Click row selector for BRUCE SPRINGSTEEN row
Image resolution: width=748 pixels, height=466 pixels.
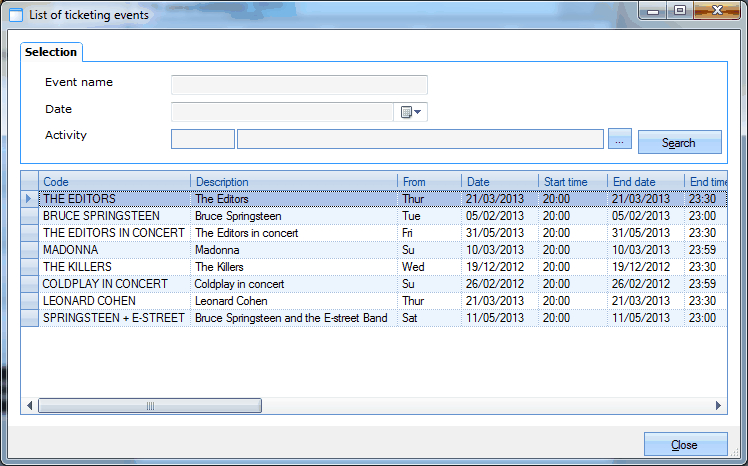click(30, 216)
